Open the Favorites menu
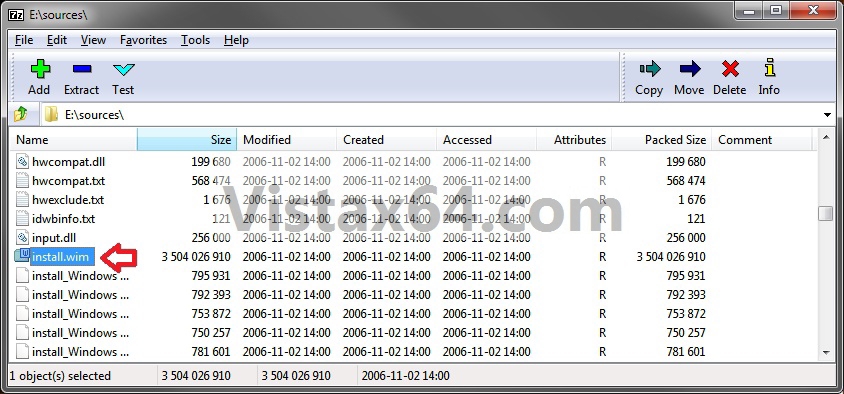Viewport: 844px width, 394px height. (x=143, y=40)
